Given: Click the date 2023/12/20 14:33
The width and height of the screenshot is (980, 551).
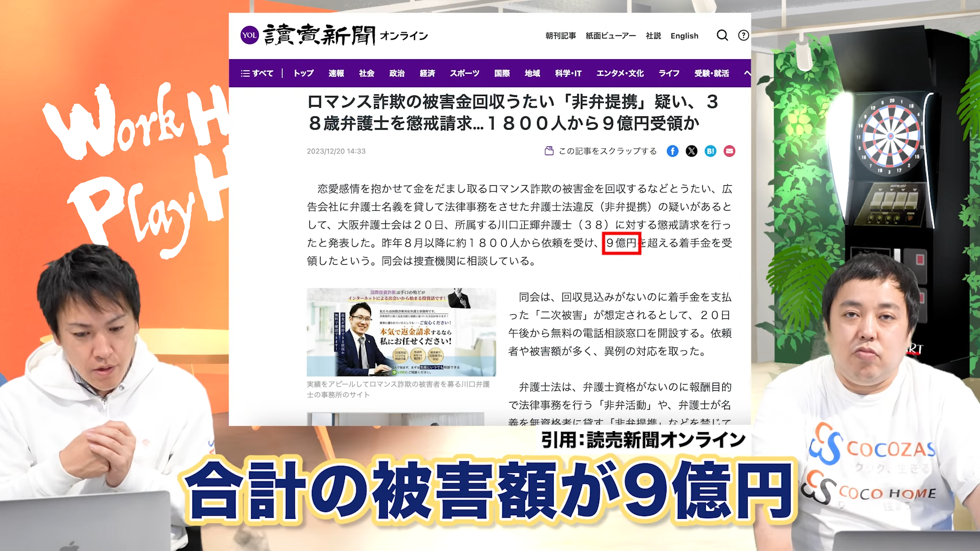Looking at the screenshot, I should point(336,151).
